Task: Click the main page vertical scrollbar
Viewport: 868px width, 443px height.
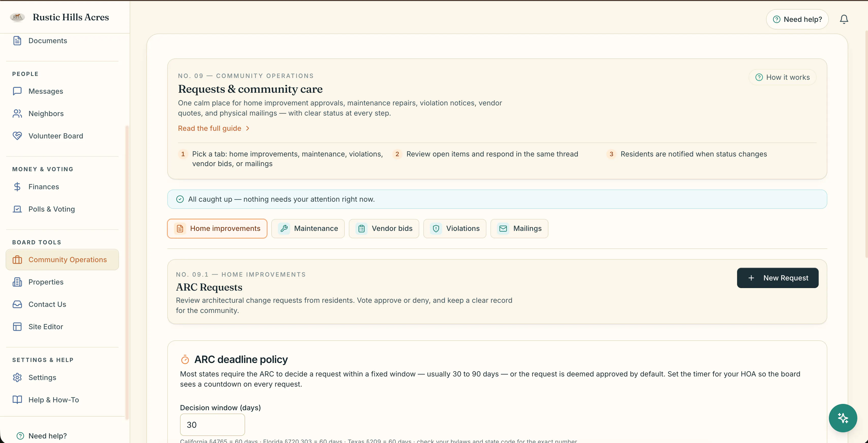Action: coord(866,145)
